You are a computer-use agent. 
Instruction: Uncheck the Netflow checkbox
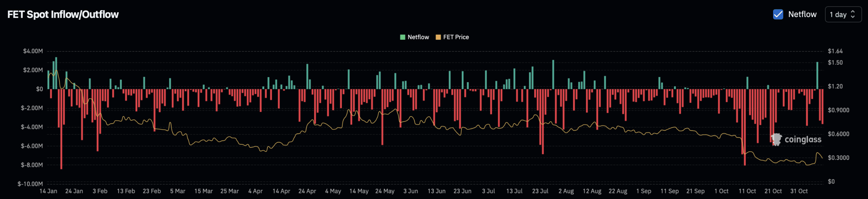(x=778, y=14)
